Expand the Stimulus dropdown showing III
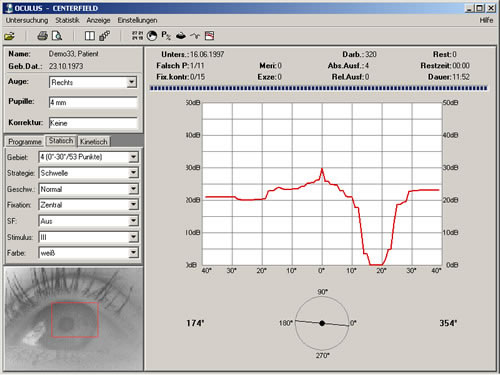This screenshot has width=500, height=375. (x=133, y=237)
